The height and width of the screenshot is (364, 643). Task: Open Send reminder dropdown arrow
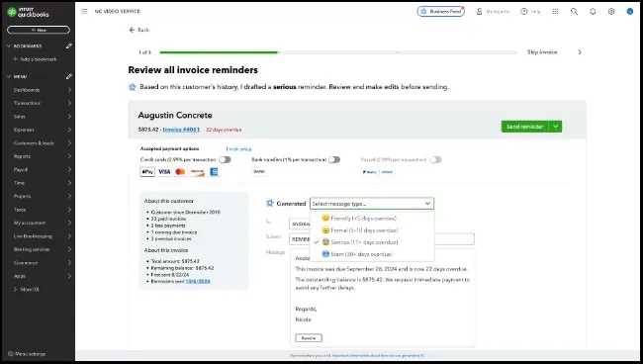coord(555,127)
